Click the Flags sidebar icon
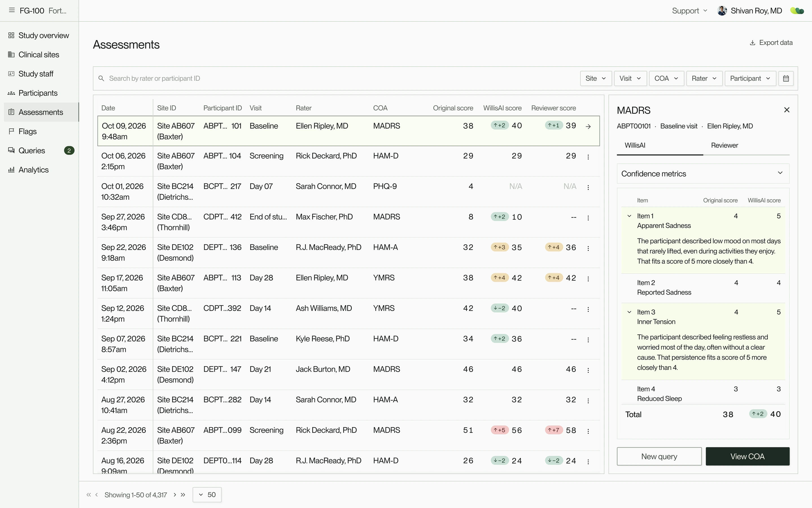The width and height of the screenshot is (812, 508). coord(11,131)
